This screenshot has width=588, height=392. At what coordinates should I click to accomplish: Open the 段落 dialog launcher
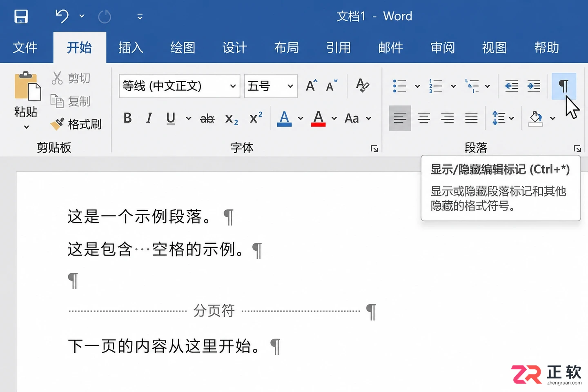click(577, 149)
